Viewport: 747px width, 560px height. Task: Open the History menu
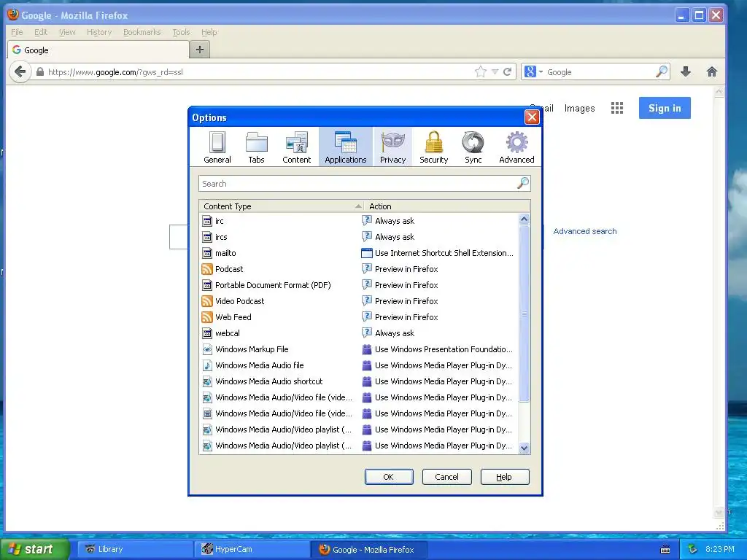point(99,32)
